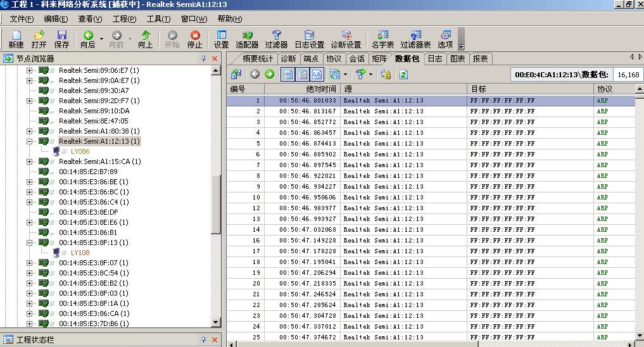This screenshot has height=347, width=644.
Task: Toggle the first packet list view button
Action: click(287, 75)
